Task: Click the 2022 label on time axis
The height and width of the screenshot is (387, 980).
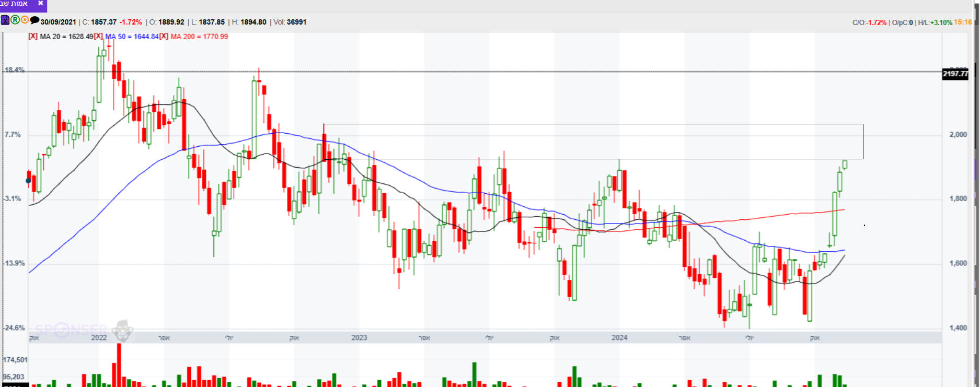Action: (x=99, y=338)
